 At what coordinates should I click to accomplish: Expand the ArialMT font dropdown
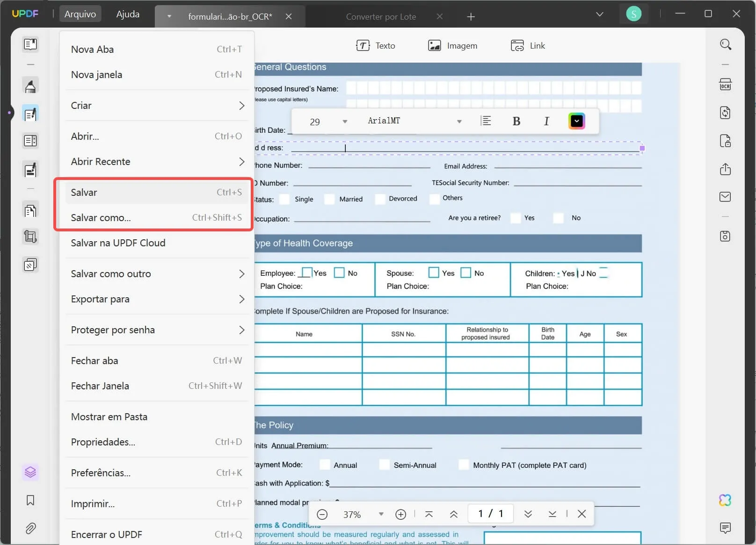[x=459, y=122]
